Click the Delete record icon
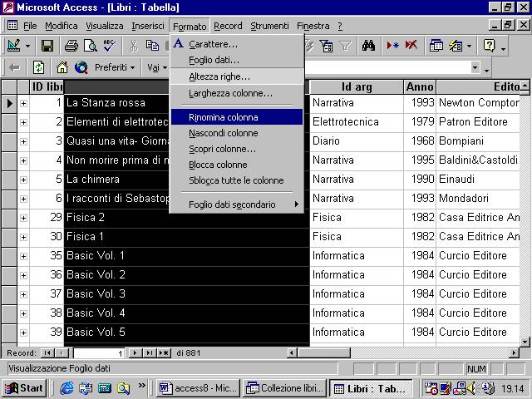This screenshot has height=399, width=532. point(411,46)
